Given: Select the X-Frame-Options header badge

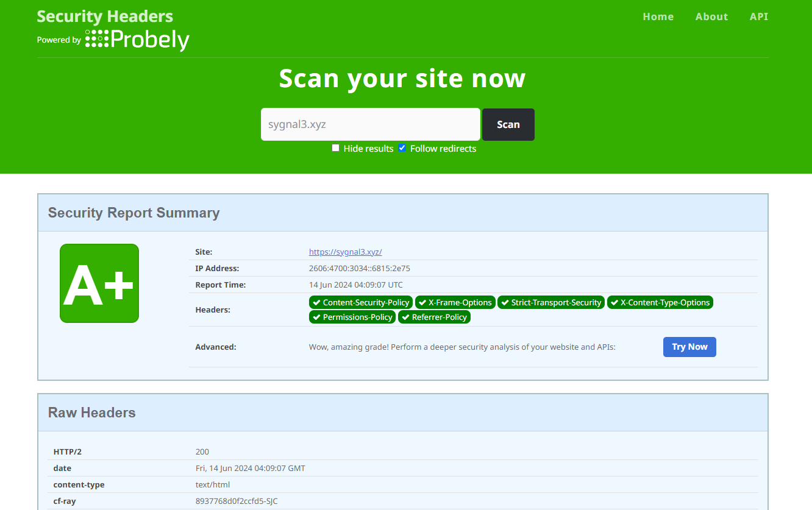Looking at the screenshot, I should [x=455, y=302].
